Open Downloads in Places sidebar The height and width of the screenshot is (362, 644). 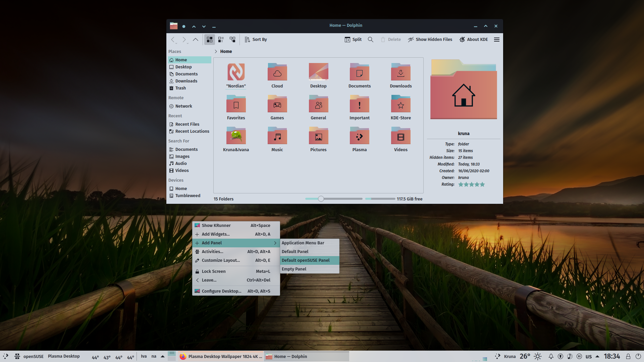[x=190, y=81]
